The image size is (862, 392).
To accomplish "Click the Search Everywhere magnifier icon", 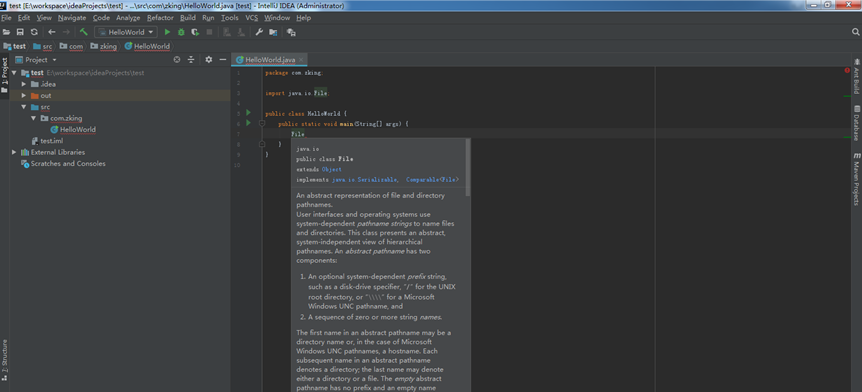I will [855, 32].
